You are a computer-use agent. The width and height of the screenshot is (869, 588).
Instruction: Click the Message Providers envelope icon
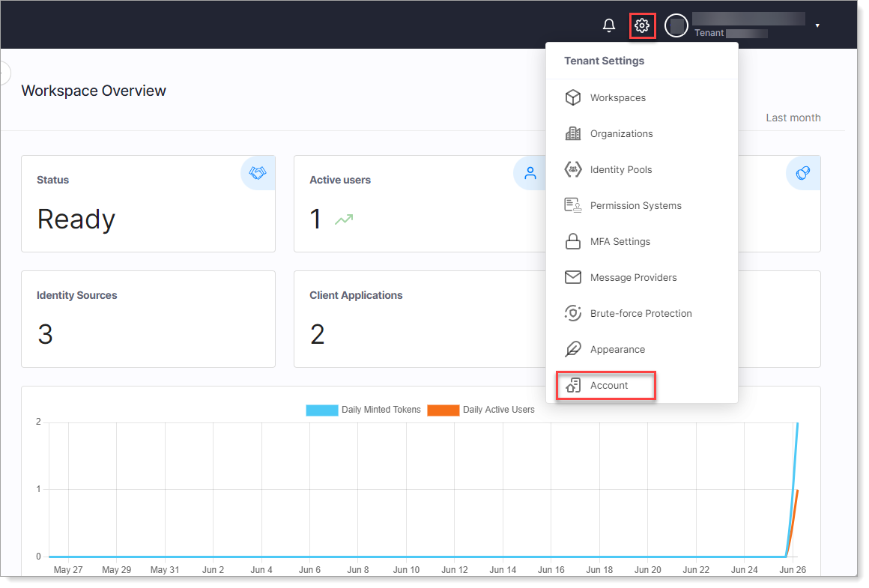pos(572,277)
